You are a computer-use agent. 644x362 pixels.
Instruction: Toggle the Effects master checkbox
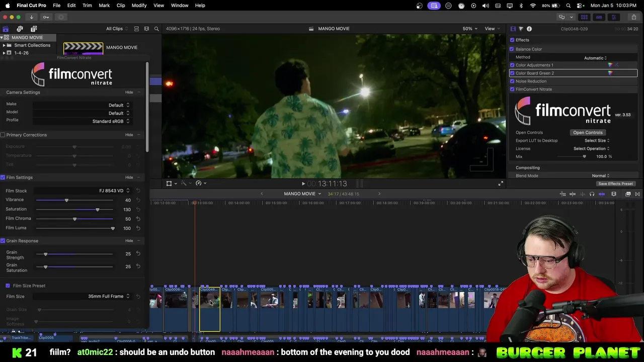coord(512,40)
